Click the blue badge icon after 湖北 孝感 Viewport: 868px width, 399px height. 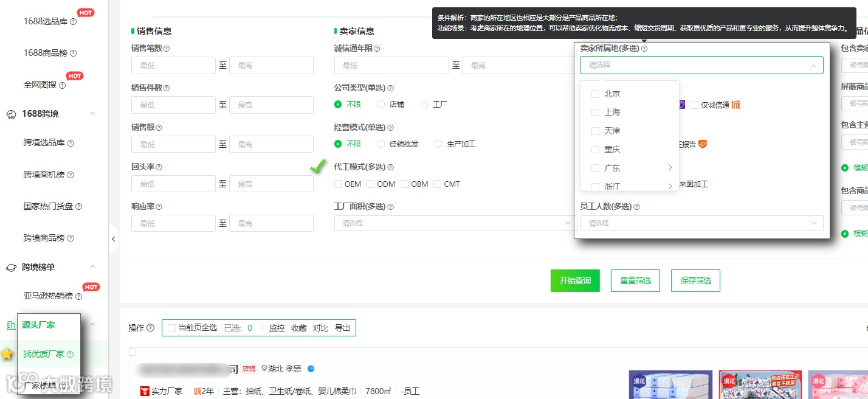tap(311, 369)
